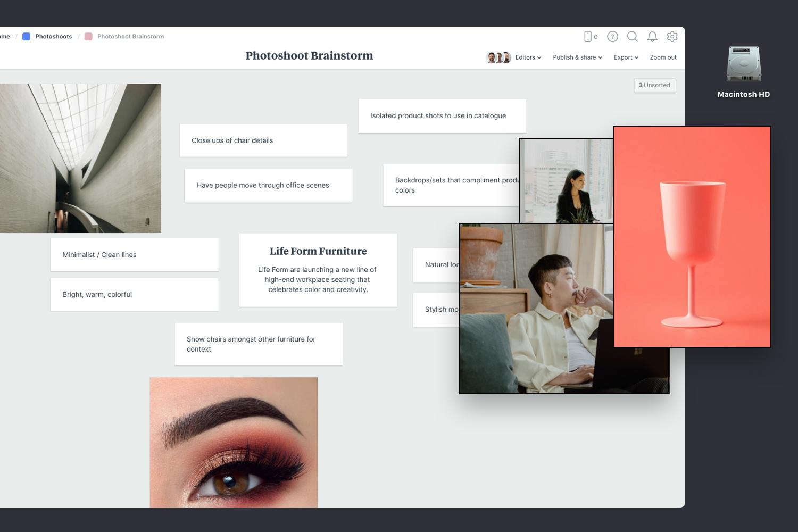
Task: Open the 3 Unsorted button
Action: coord(654,85)
